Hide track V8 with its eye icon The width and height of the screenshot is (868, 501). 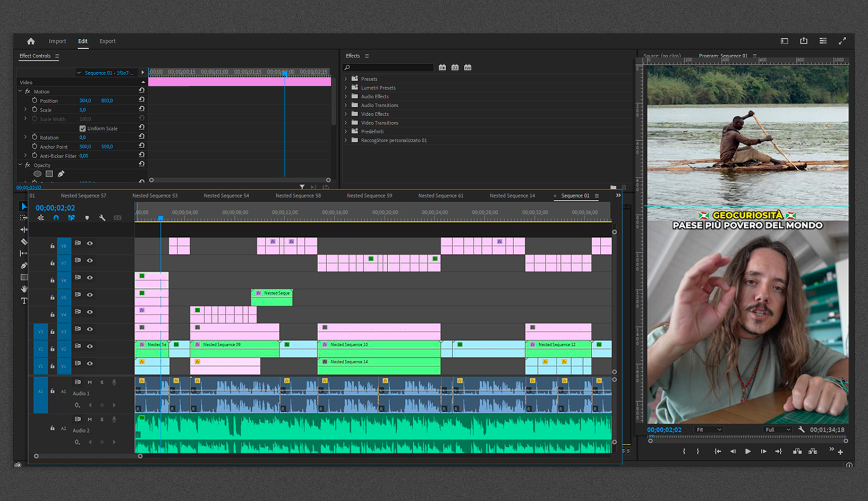90,243
